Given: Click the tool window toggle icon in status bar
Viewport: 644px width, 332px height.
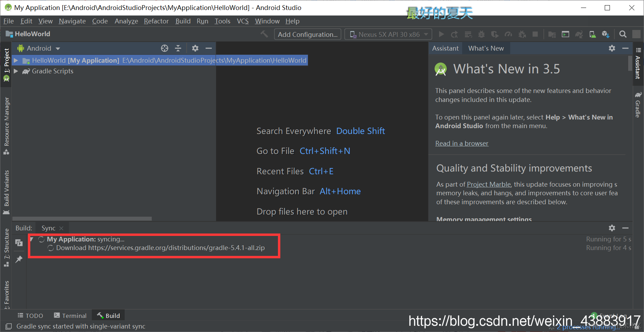Looking at the screenshot, I should pos(9,326).
